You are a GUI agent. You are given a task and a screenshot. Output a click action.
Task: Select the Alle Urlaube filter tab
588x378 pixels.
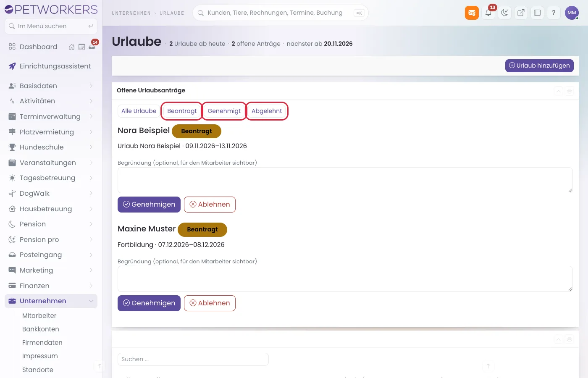[139, 111]
